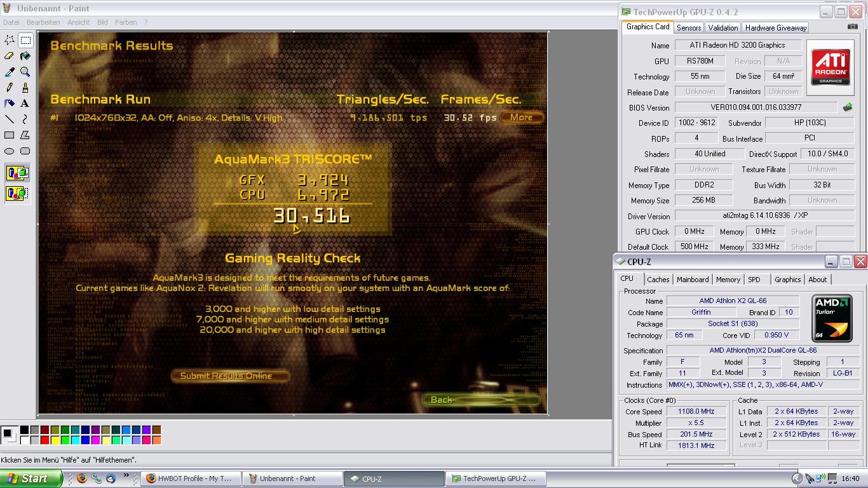
Task: Open the Memory tab in CPU-Z
Action: (x=728, y=280)
